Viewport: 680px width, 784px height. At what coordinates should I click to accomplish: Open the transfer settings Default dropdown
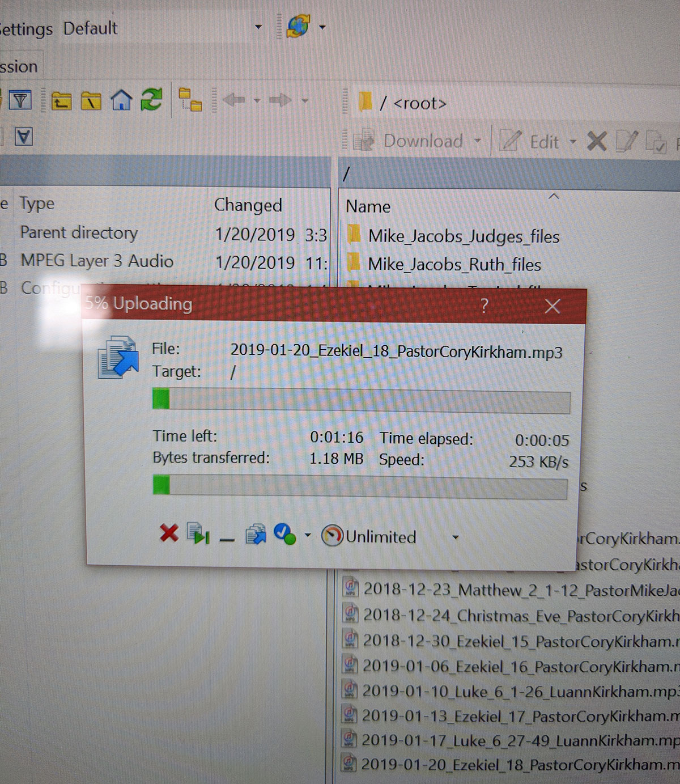point(258,27)
